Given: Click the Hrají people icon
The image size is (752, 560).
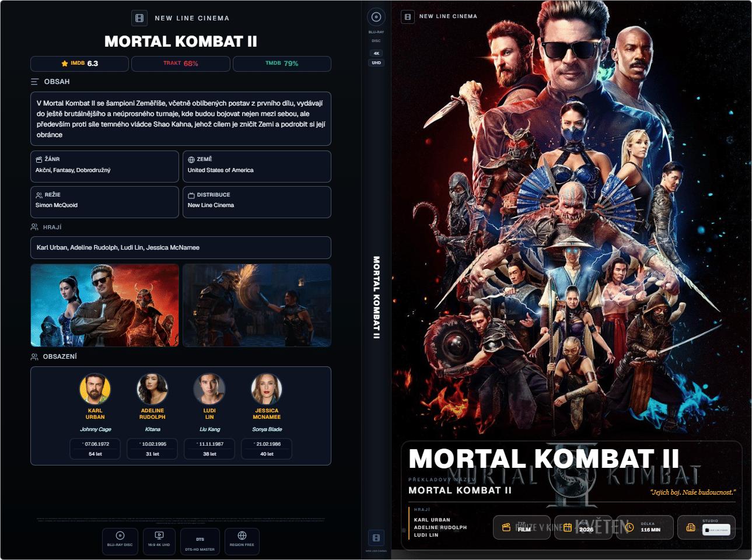Looking at the screenshot, I should 34,227.
